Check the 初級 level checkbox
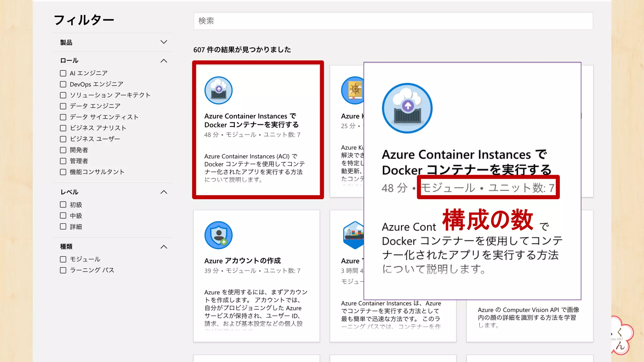The image size is (644, 362). coord(63,205)
